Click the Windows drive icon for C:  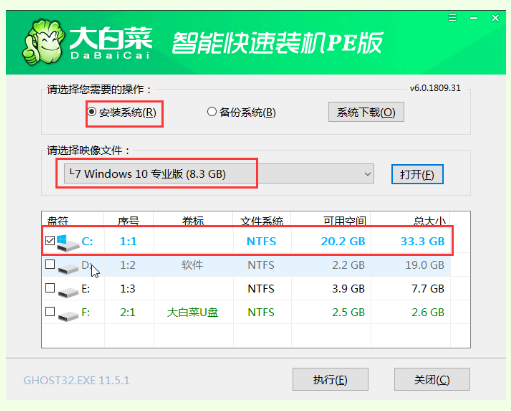[68, 242]
